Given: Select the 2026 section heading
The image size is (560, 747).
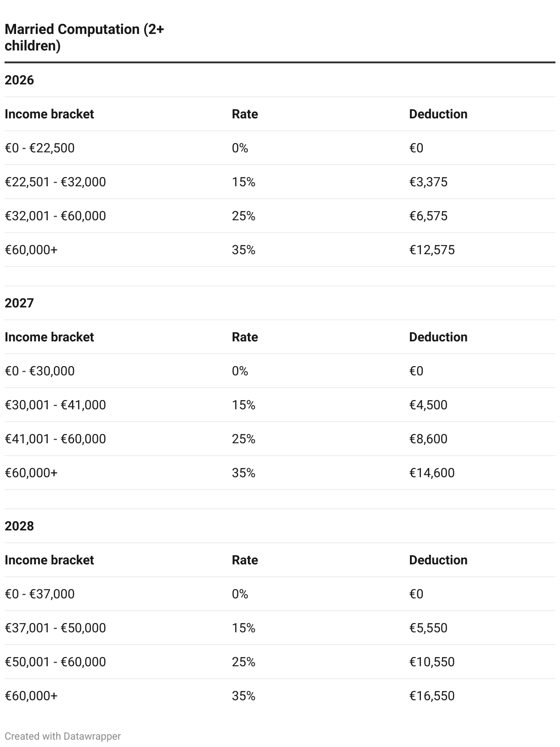Looking at the screenshot, I should (x=19, y=80).
